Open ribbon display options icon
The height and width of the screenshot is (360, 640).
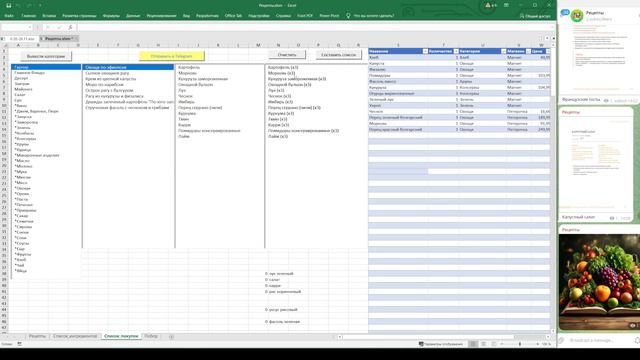pos(506,5)
